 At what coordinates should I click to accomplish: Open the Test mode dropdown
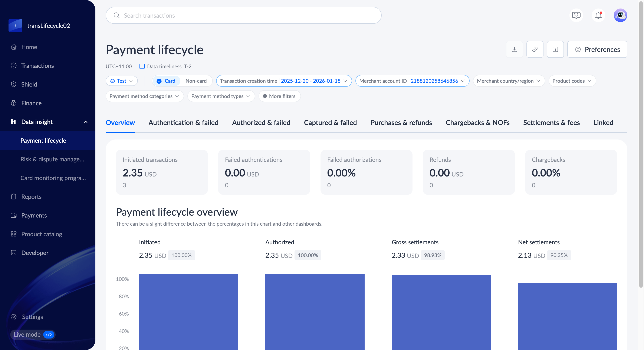pos(122,81)
